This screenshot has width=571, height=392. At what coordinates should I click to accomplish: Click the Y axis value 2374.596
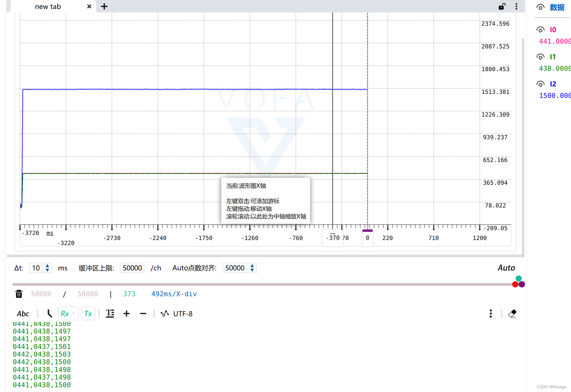point(495,24)
